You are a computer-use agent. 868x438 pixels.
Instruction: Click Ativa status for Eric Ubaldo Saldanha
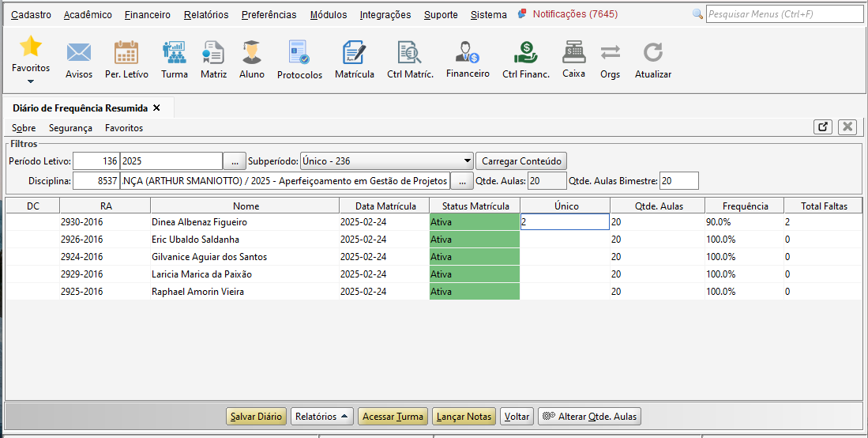475,240
